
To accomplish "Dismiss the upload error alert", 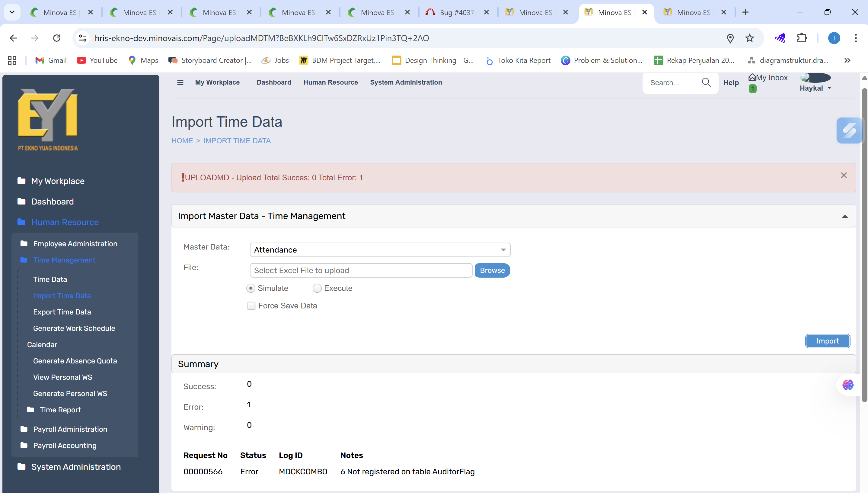I will pyautogui.click(x=844, y=176).
